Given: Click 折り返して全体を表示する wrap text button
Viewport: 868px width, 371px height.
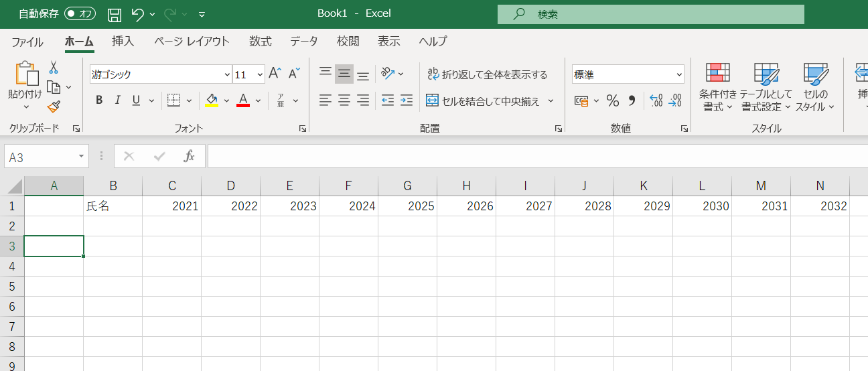Looking at the screenshot, I should pyautogui.click(x=487, y=74).
